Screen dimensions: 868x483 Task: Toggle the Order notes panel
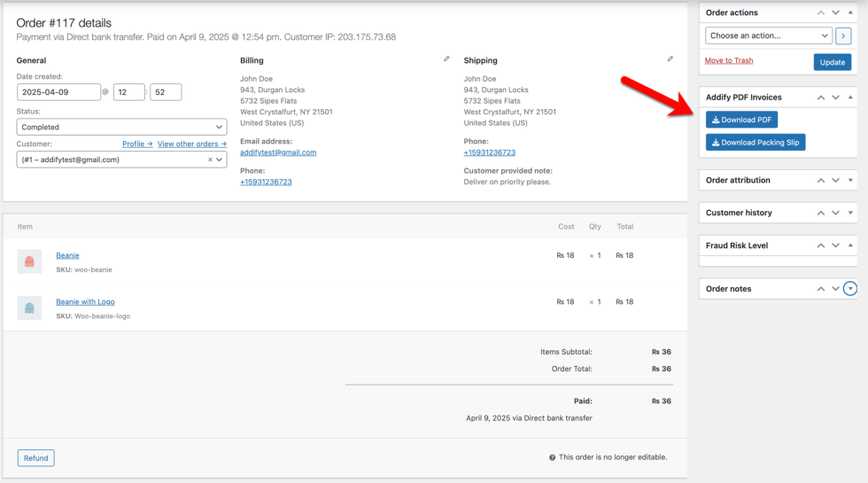850,289
